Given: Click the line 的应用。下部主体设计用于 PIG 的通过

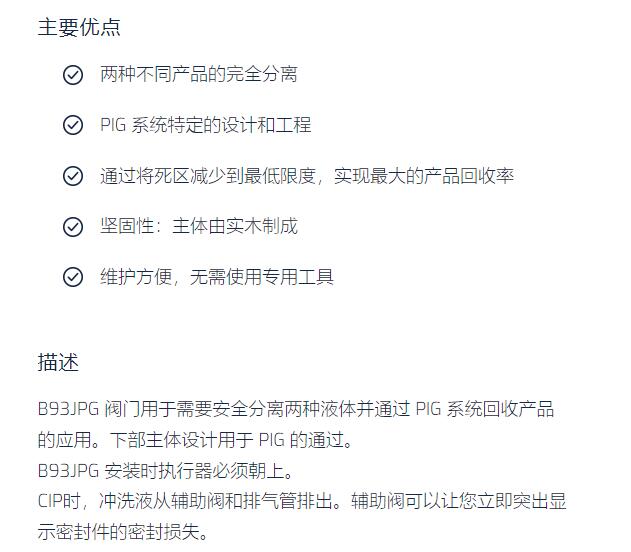Looking at the screenshot, I should tap(196, 440).
